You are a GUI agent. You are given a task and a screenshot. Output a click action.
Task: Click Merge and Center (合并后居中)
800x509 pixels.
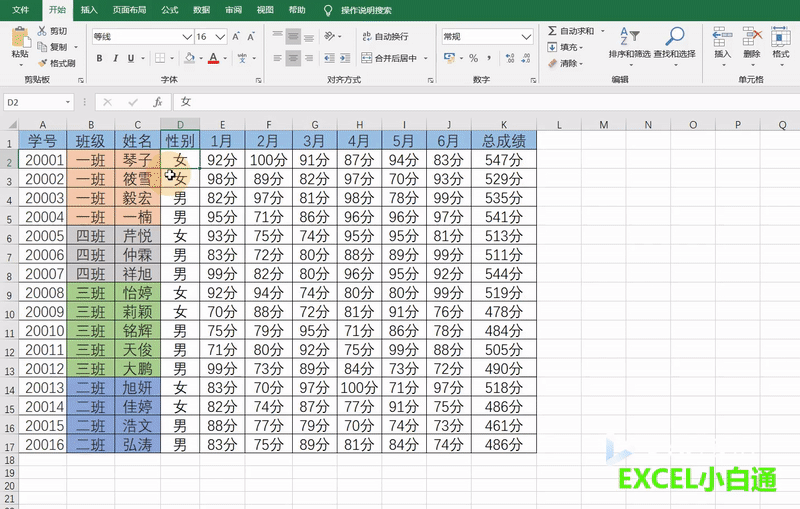coord(389,58)
